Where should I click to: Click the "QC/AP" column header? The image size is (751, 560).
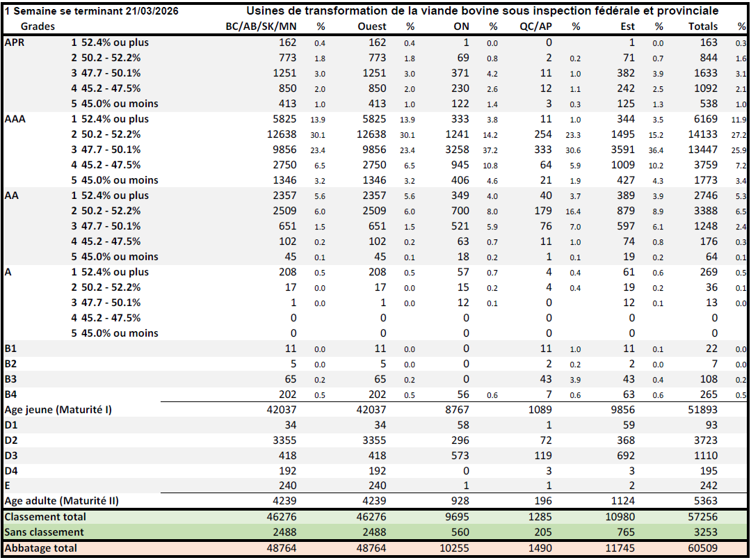[535, 26]
